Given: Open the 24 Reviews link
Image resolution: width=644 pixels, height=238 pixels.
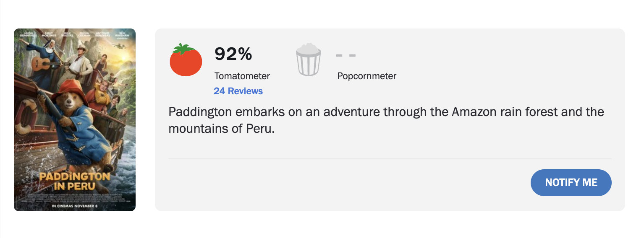Looking at the screenshot, I should [238, 91].
